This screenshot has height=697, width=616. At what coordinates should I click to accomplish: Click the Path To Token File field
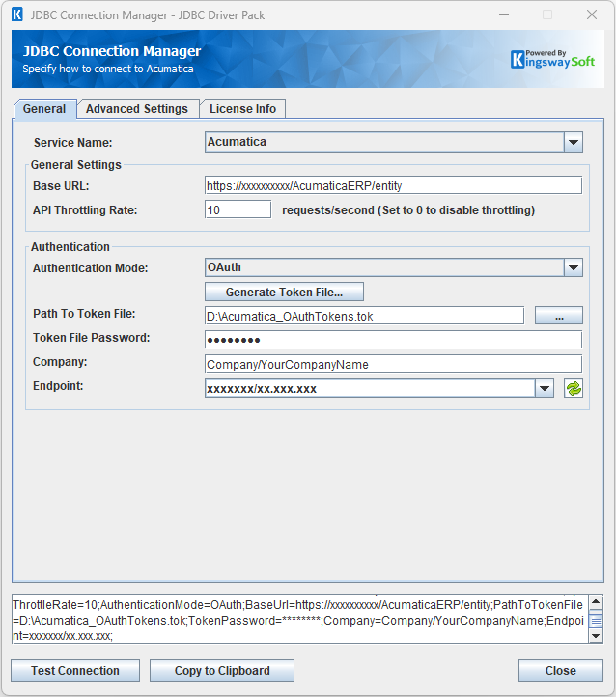point(364,316)
